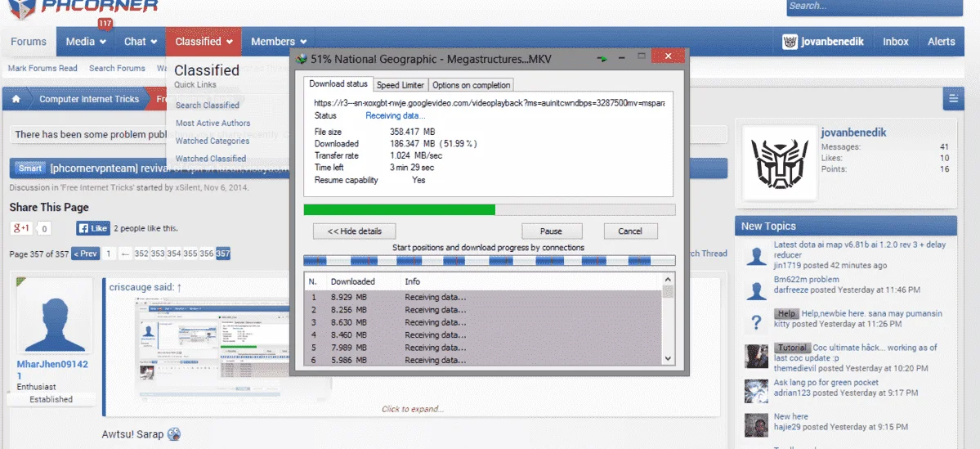This screenshot has width=980, height=449.
Task: Click the IDM green arrow tray icon
Action: pyautogui.click(x=602, y=58)
